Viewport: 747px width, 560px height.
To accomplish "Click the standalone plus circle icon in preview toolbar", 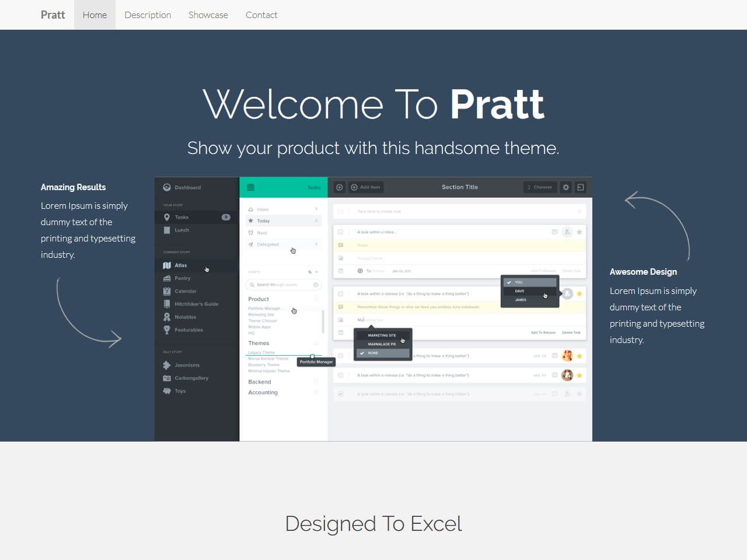I will click(339, 187).
